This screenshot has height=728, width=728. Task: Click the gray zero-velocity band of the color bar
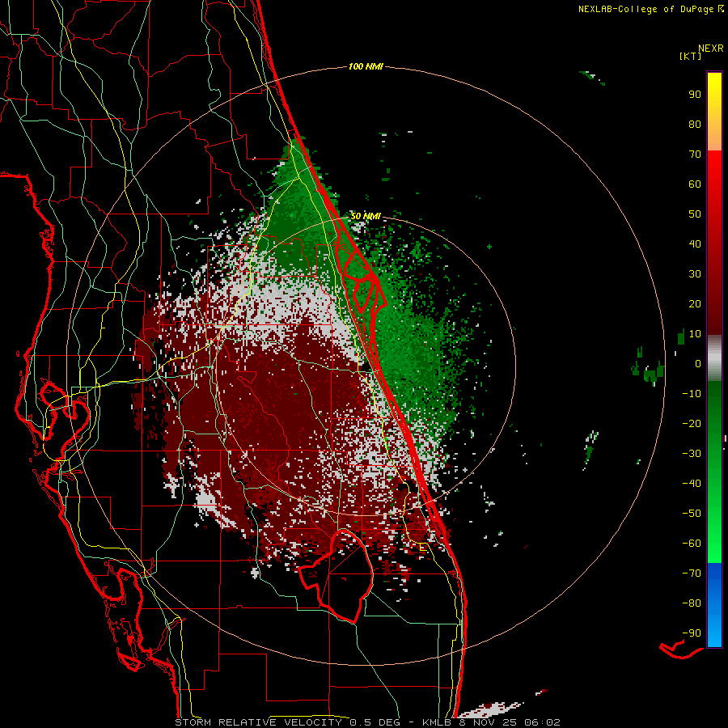click(714, 358)
